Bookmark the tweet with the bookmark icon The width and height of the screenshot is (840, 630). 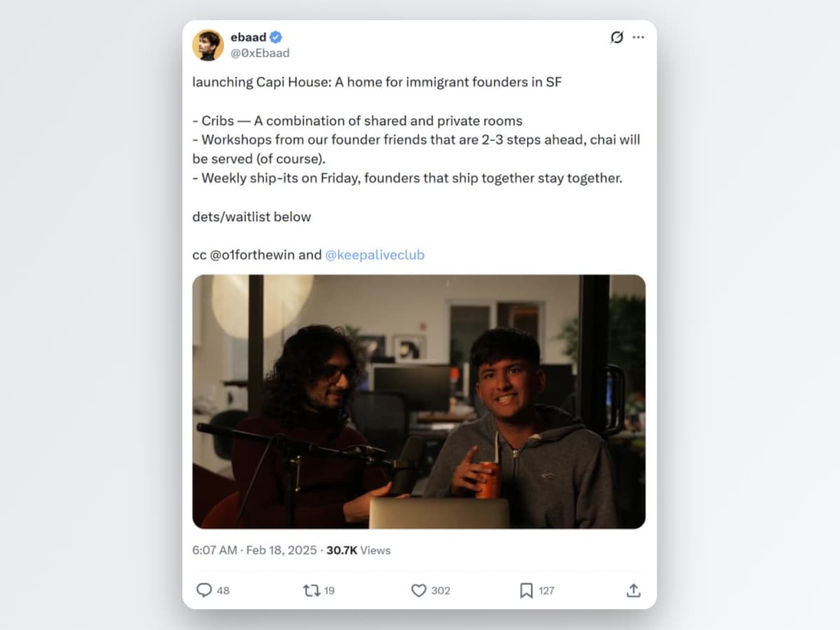526,590
